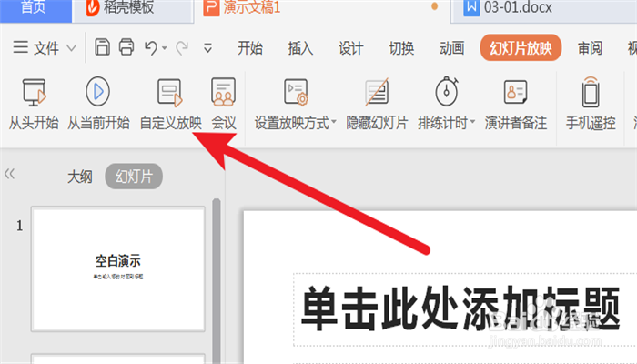Click 手机遥控 phone remote icon

[591, 92]
